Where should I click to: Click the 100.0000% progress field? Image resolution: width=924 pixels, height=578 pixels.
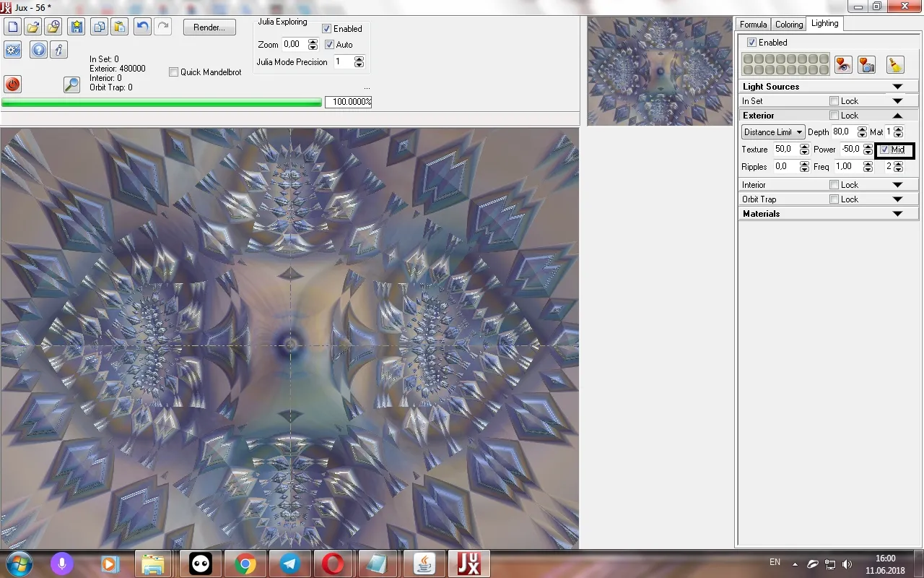[348, 103]
